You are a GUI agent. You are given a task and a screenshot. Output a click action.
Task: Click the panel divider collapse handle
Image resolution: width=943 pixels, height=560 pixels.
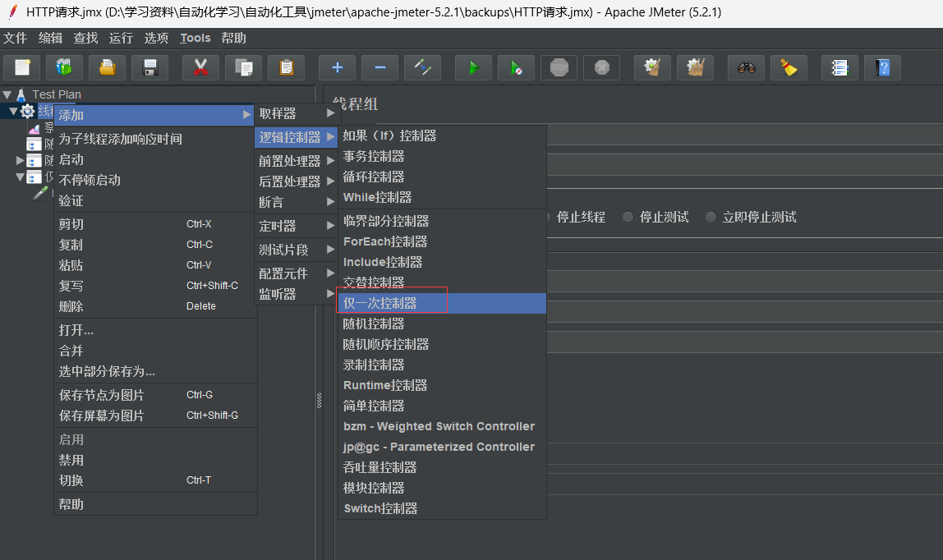point(319,400)
